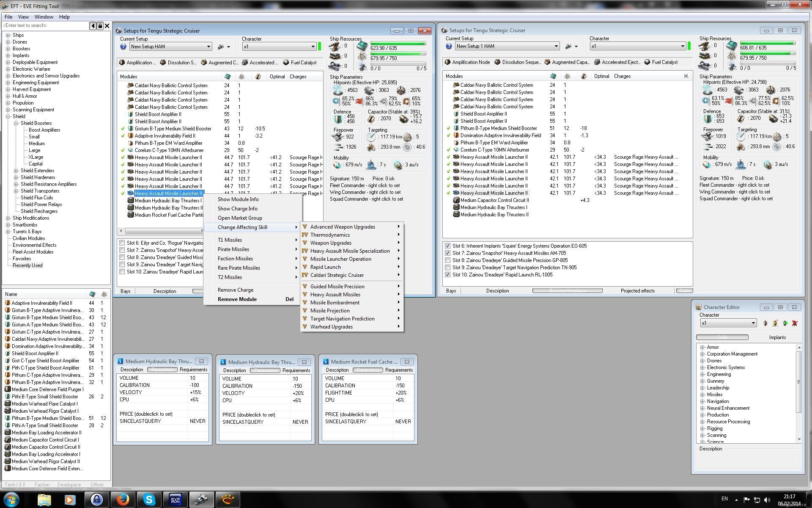812x508 pixels.
Task: Select Remove Module in context menu
Action: tap(253, 299)
